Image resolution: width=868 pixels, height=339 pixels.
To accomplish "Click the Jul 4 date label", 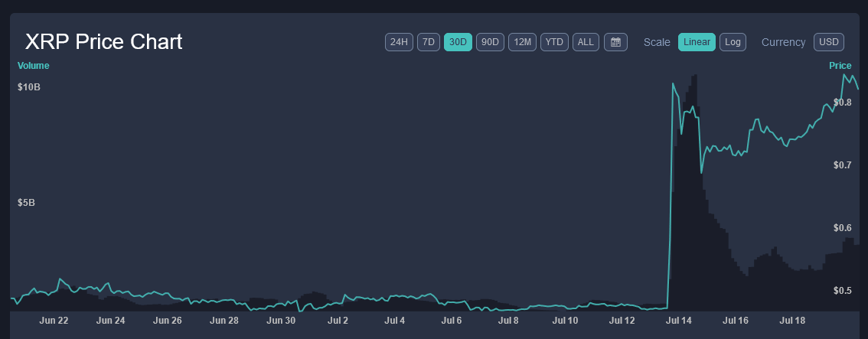I will [x=395, y=320].
